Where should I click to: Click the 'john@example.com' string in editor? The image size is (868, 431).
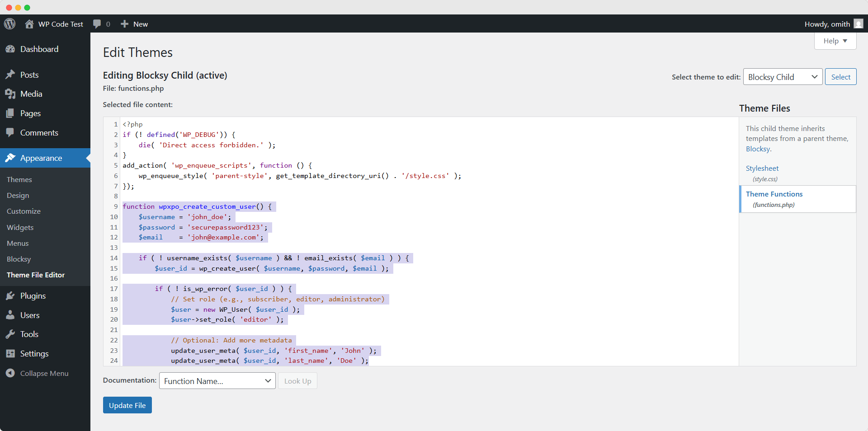click(223, 237)
